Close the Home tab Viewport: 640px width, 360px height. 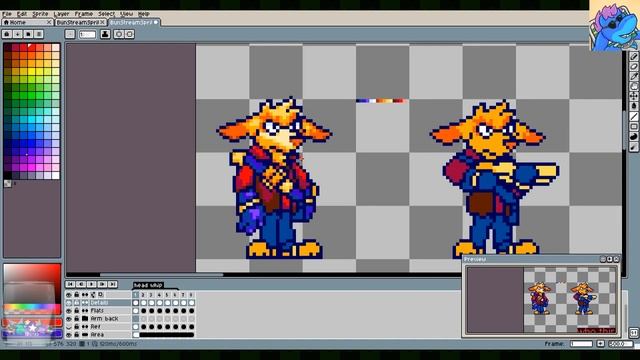(x=49, y=22)
